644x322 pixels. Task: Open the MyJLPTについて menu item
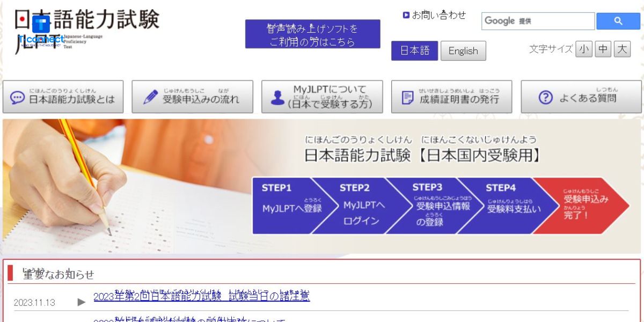pyautogui.click(x=322, y=97)
